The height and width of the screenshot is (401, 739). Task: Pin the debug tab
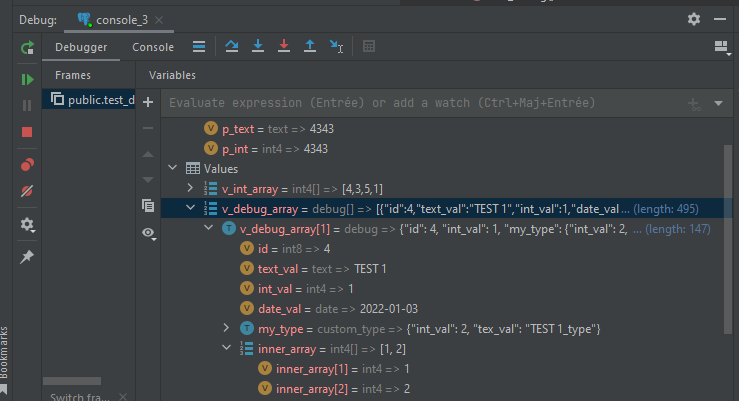coord(27,257)
